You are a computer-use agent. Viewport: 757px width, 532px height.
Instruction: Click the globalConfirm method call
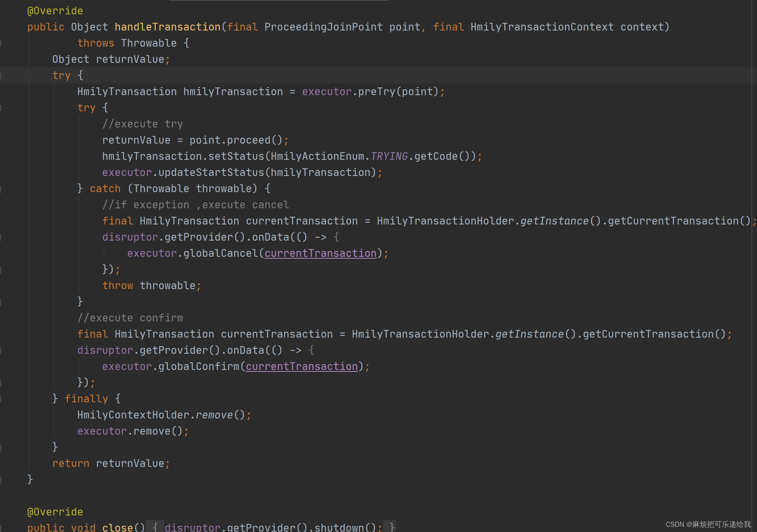point(199,366)
